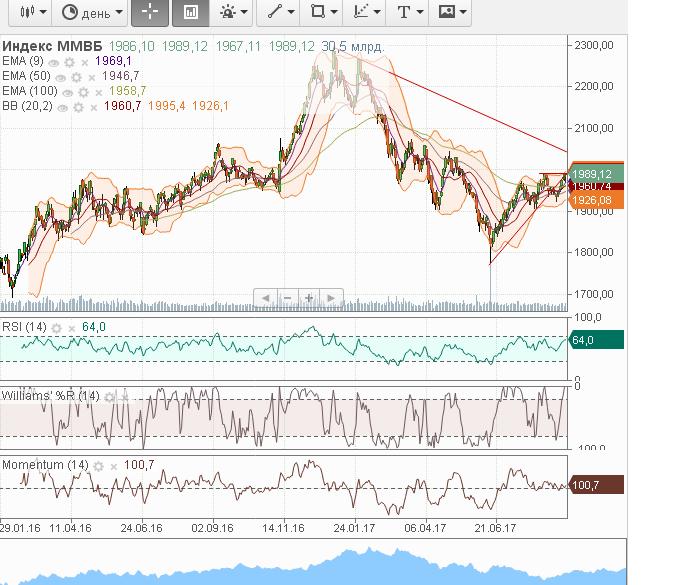Click the chart pan-right arrow button
Screen dimensions: 674x585
coord(331,298)
